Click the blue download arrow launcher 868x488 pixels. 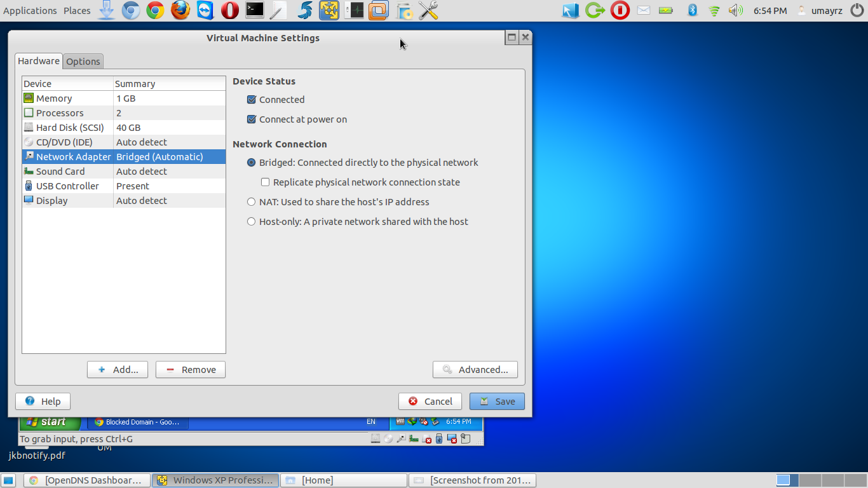click(107, 10)
